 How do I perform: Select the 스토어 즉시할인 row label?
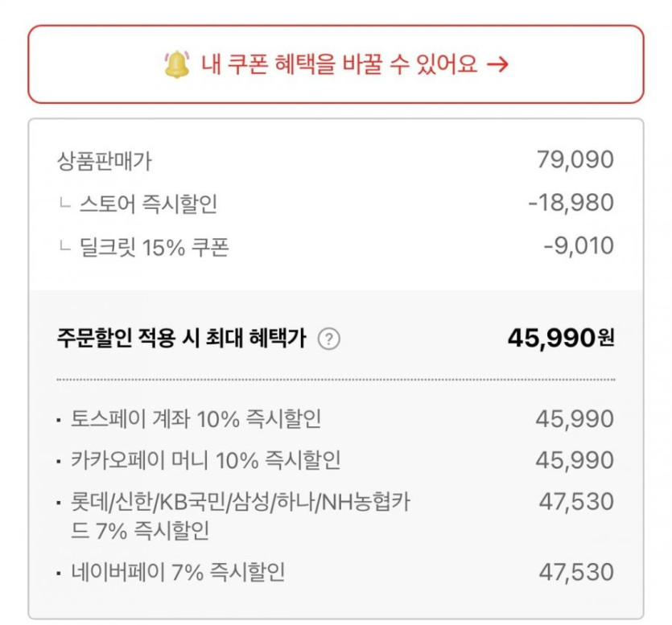(148, 204)
